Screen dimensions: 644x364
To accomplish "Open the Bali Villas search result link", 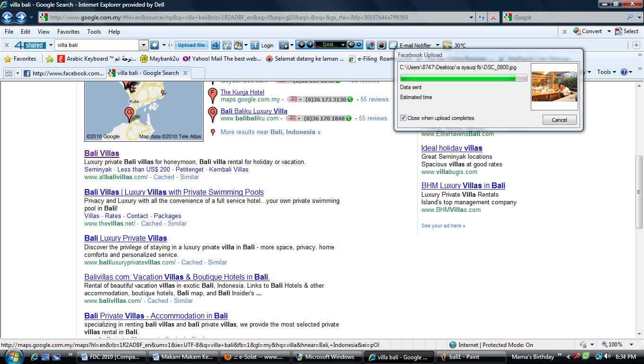I will [x=102, y=154].
